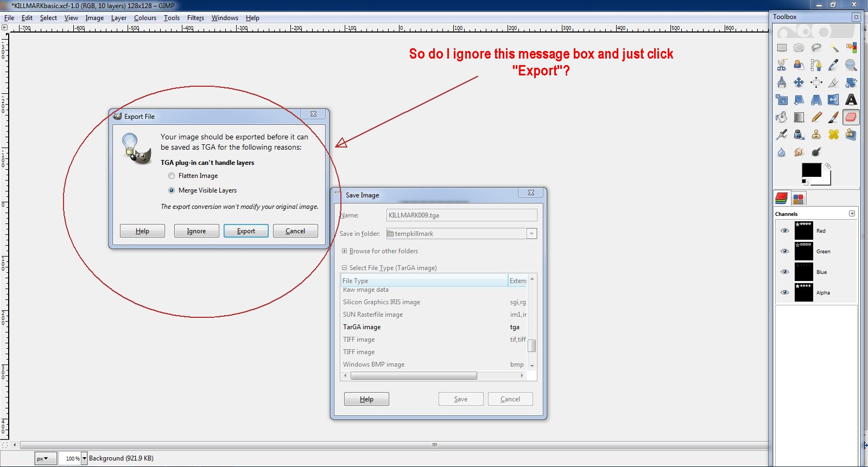Select the Rectangle Select tool
This screenshot has width=868, height=467.
pyautogui.click(x=782, y=48)
